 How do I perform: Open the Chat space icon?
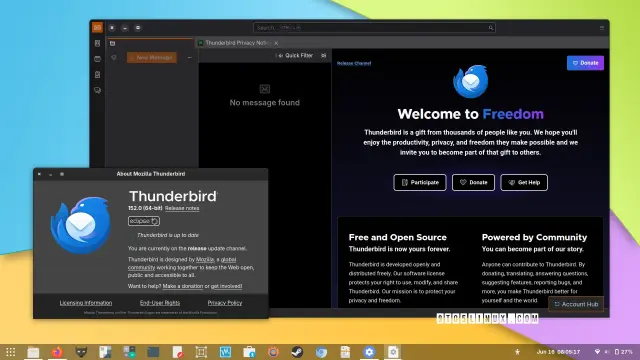click(x=97, y=90)
